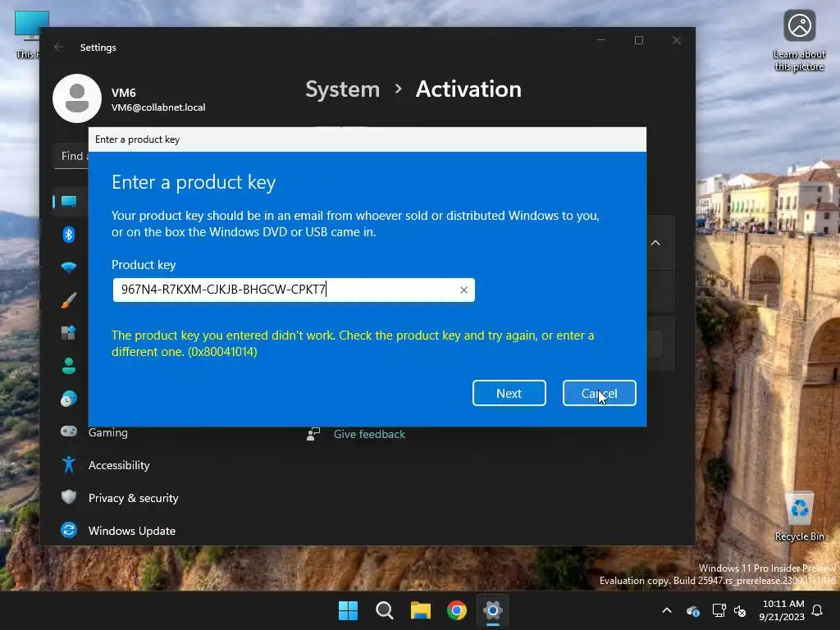Image resolution: width=840 pixels, height=630 pixels.
Task: Click the Next button in product key dialog
Action: [x=509, y=393]
